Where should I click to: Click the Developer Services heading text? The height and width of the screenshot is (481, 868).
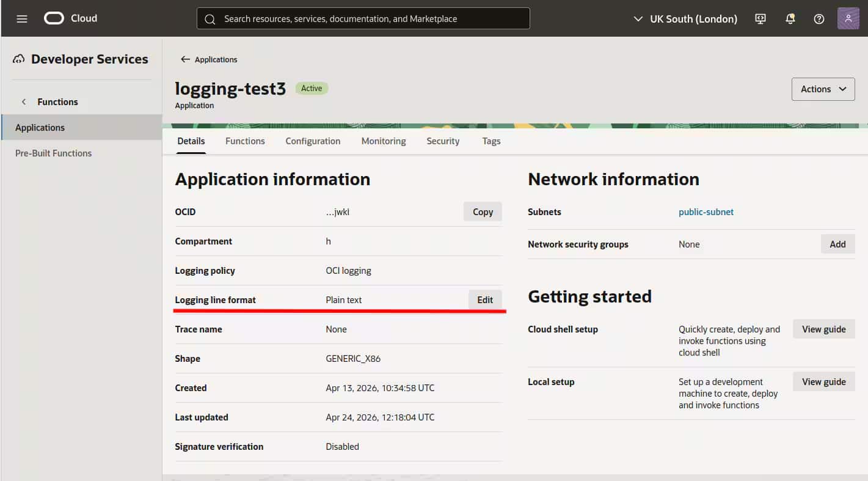(89, 59)
